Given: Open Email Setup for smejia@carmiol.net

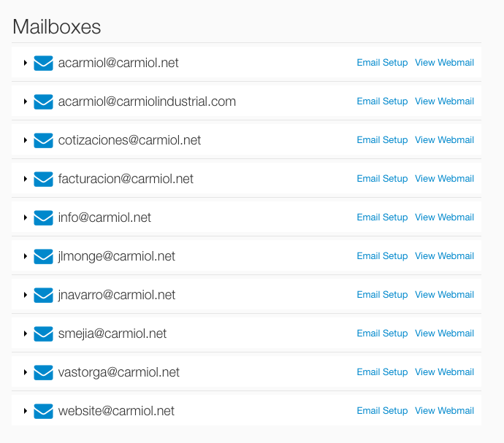Looking at the screenshot, I should coord(382,334).
